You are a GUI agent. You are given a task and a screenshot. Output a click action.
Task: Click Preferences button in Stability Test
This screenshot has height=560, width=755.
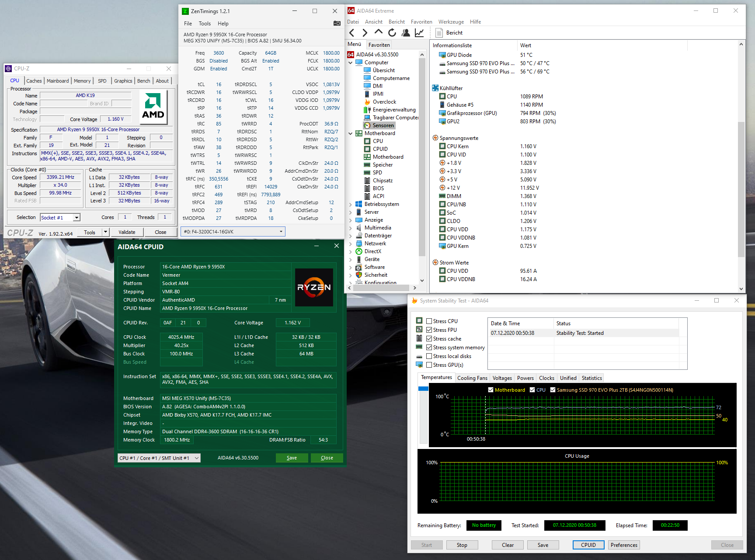(x=624, y=545)
